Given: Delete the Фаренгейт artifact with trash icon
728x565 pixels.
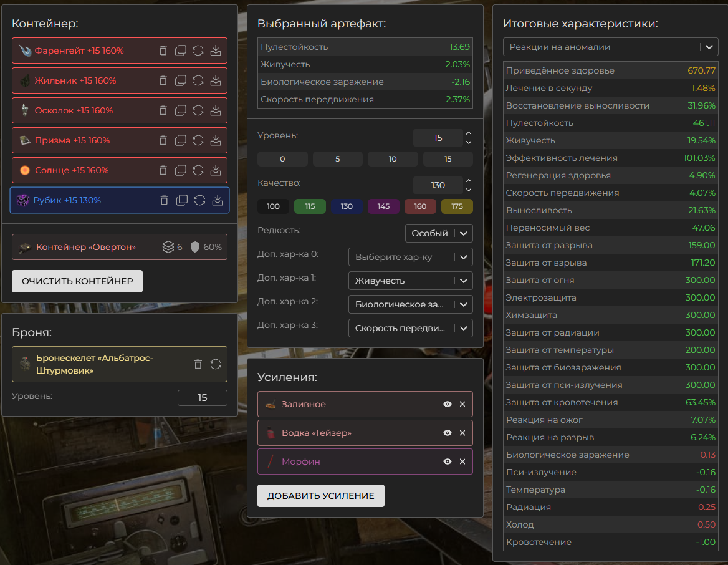Looking at the screenshot, I should coord(163,51).
